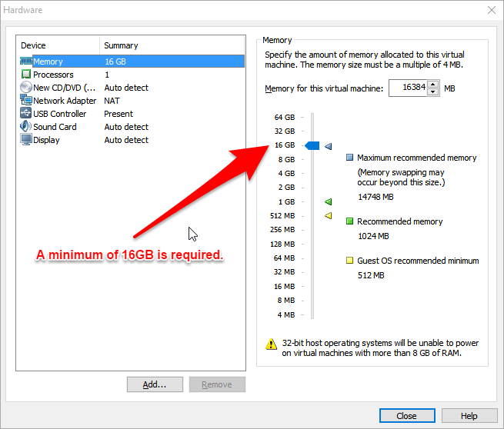Select the Sound Card speaker icon

coord(26,127)
